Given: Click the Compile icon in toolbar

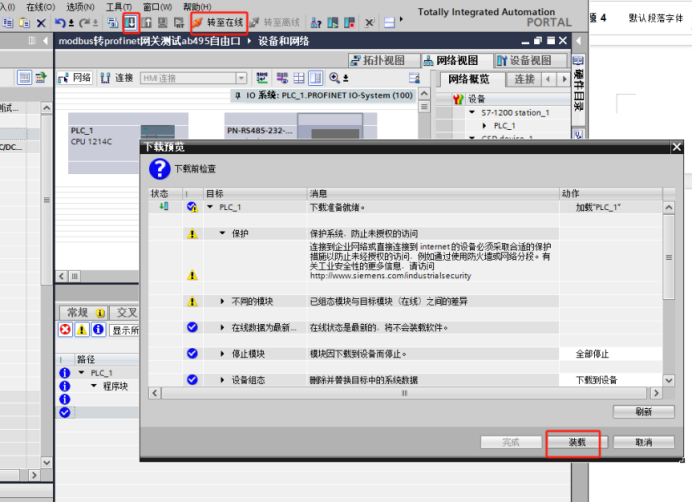Looking at the screenshot, I should (x=113, y=23).
